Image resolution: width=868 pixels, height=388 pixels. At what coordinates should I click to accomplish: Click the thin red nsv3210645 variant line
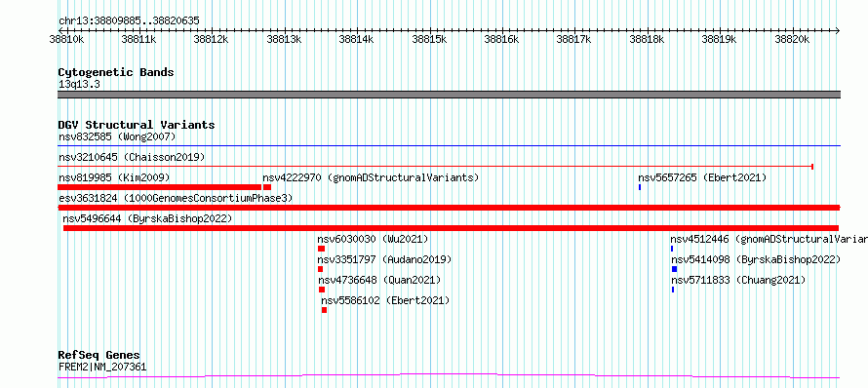[x=436, y=166]
